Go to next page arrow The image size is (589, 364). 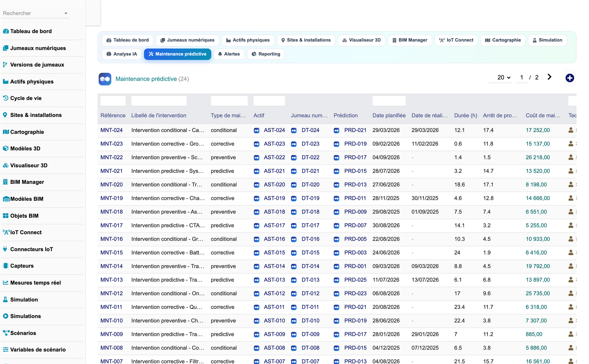pyautogui.click(x=549, y=77)
